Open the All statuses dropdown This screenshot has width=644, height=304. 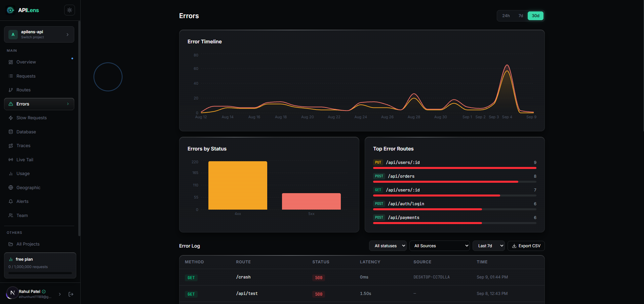(388, 246)
